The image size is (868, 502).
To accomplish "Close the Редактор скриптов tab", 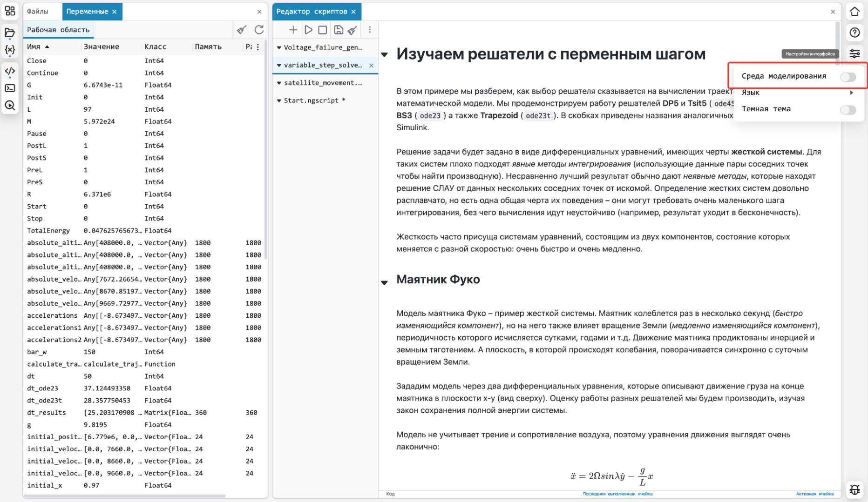I will 353,12.
